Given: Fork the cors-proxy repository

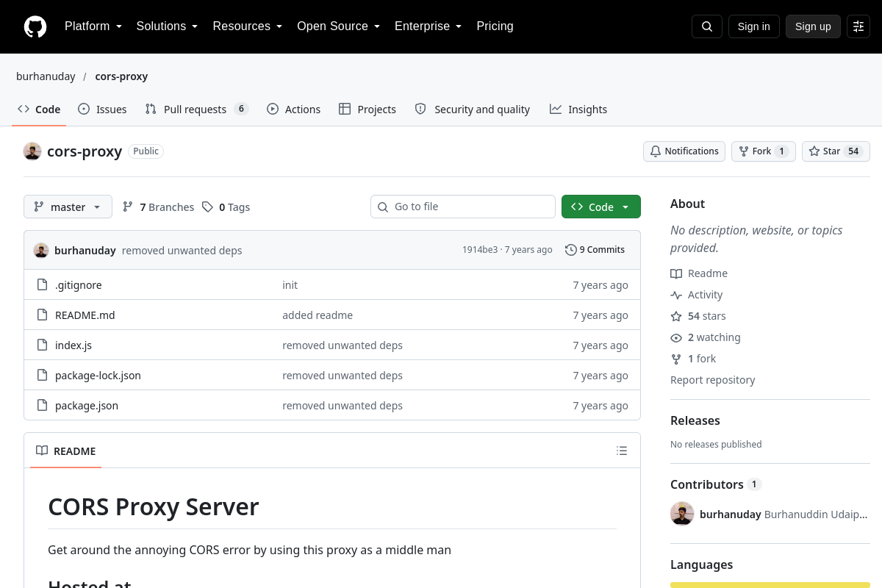Looking at the screenshot, I should (x=764, y=151).
